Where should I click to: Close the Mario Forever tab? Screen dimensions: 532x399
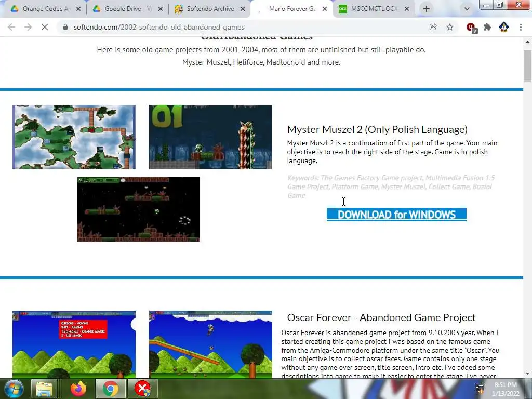[x=325, y=9]
